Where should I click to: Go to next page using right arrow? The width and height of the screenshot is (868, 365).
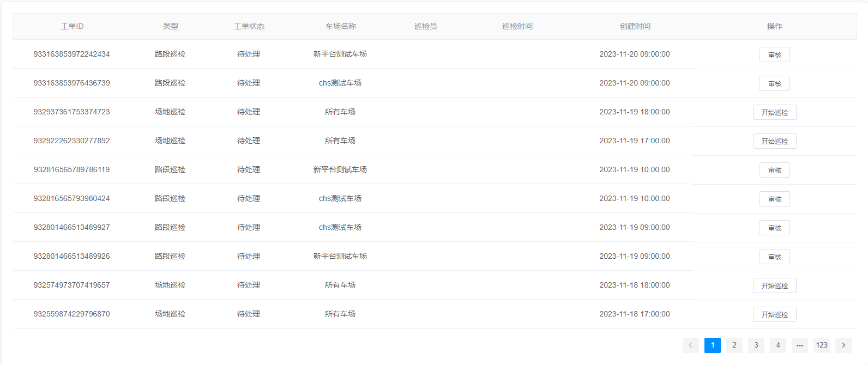(x=843, y=345)
